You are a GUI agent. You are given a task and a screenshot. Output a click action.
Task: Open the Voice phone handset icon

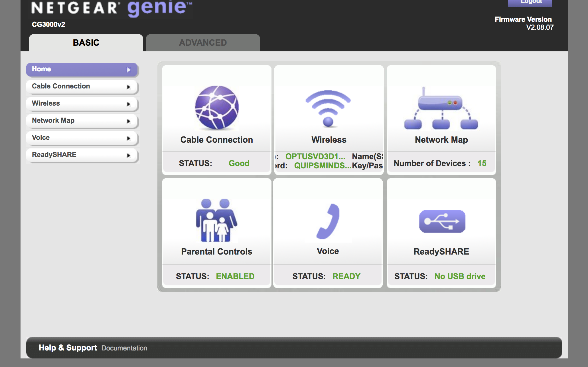[x=328, y=221]
